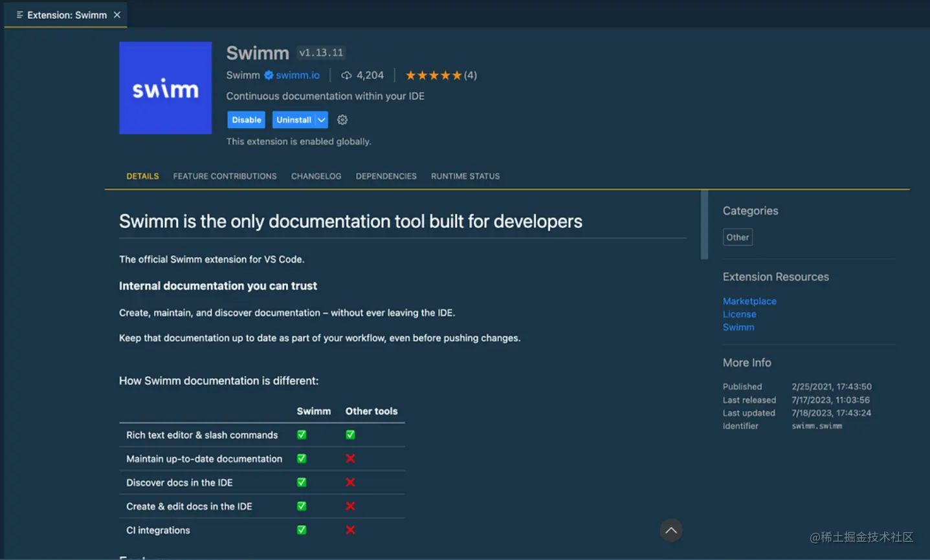
Task: Click Swimm checkmark for Create & edit docs
Action: click(302, 506)
